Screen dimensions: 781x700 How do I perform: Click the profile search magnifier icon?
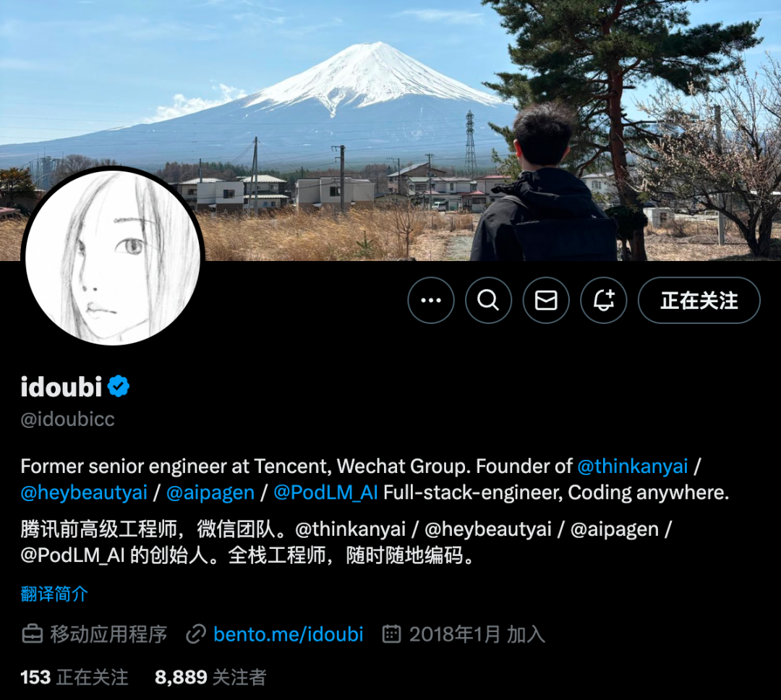488,300
